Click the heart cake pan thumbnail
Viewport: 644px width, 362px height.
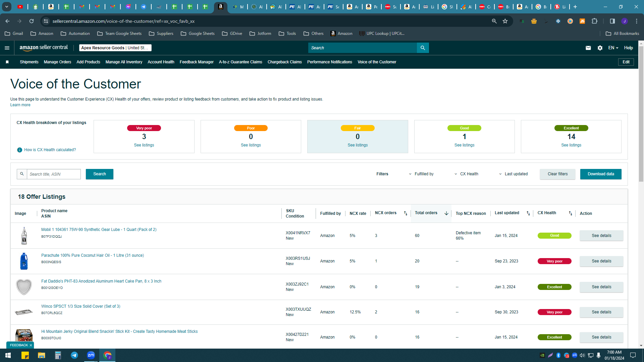pos(24,287)
